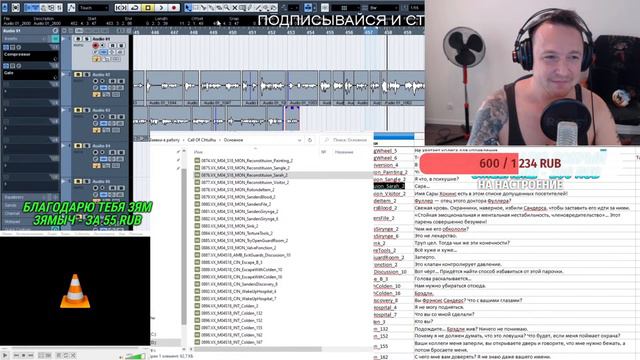The width and height of the screenshot is (640, 360).
Task: Click the Основное breadcrumb in Explorer path
Action: [x=233, y=140]
